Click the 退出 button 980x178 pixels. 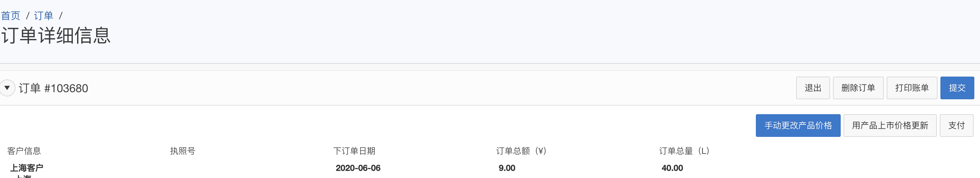(813, 88)
